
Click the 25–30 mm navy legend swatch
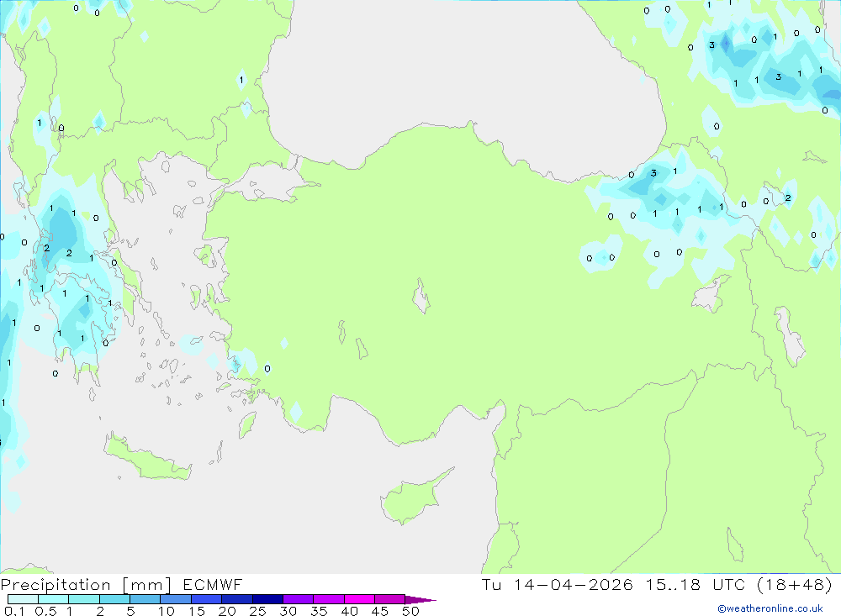click(x=267, y=599)
